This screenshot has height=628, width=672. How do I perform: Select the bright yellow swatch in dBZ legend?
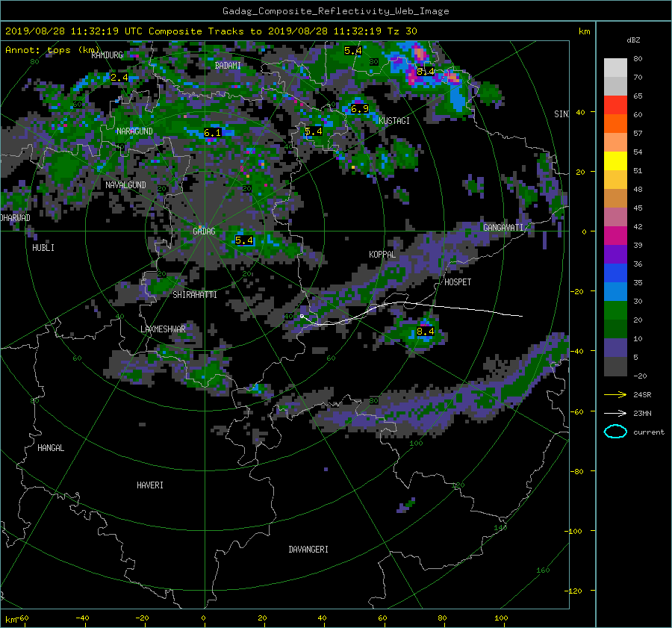coord(615,161)
